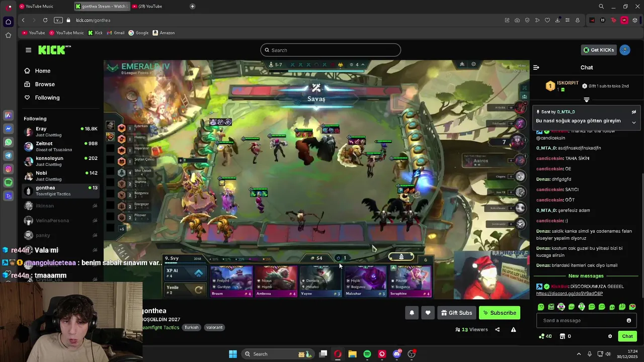Open Browse in Kick sidebar
The height and width of the screenshot is (362, 644).
pos(40,84)
